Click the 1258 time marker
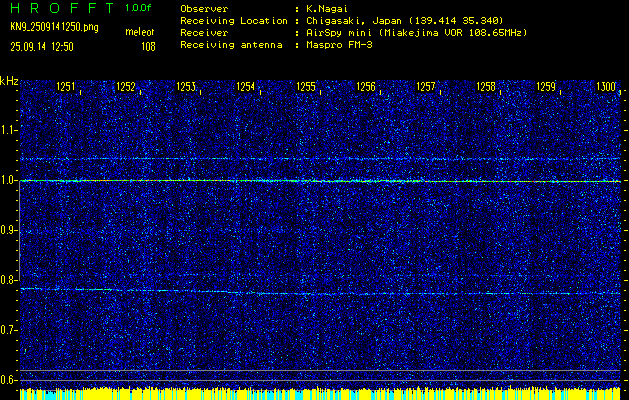This screenshot has width=629, height=400. [x=486, y=87]
